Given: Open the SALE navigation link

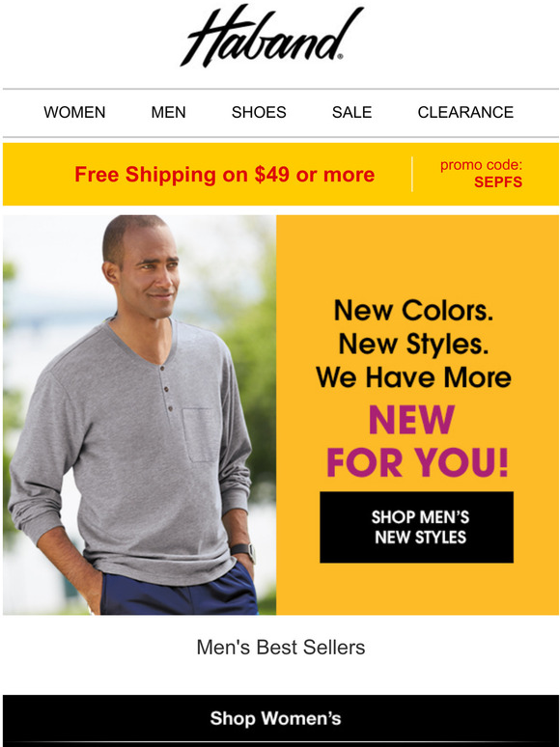Looking at the screenshot, I should 351,112.
